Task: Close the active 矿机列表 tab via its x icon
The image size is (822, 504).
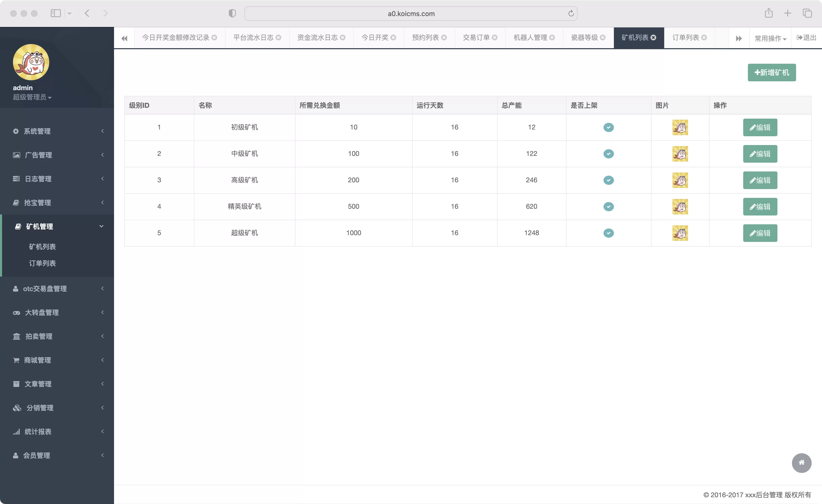Action: (x=654, y=38)
